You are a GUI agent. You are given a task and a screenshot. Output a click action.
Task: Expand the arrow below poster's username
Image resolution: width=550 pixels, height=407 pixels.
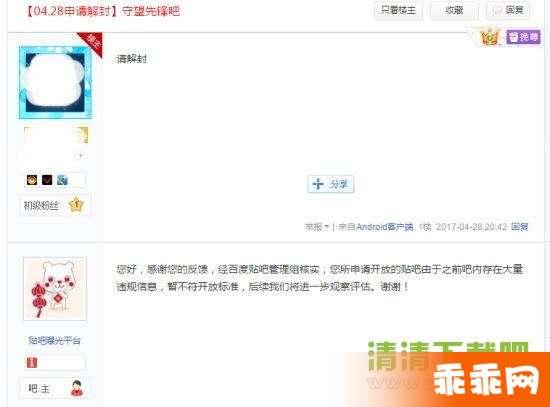point(81,156)
